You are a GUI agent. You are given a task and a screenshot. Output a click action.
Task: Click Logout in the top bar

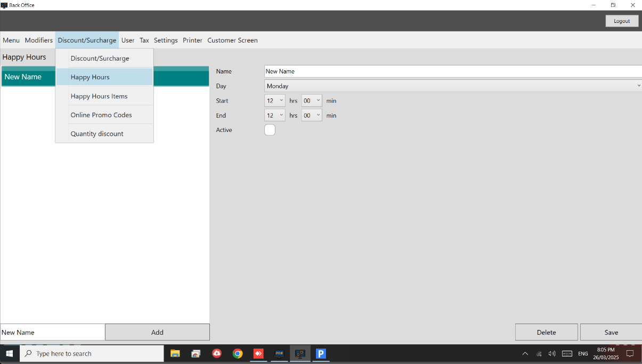pyautogui.click(x=622, y=21)
